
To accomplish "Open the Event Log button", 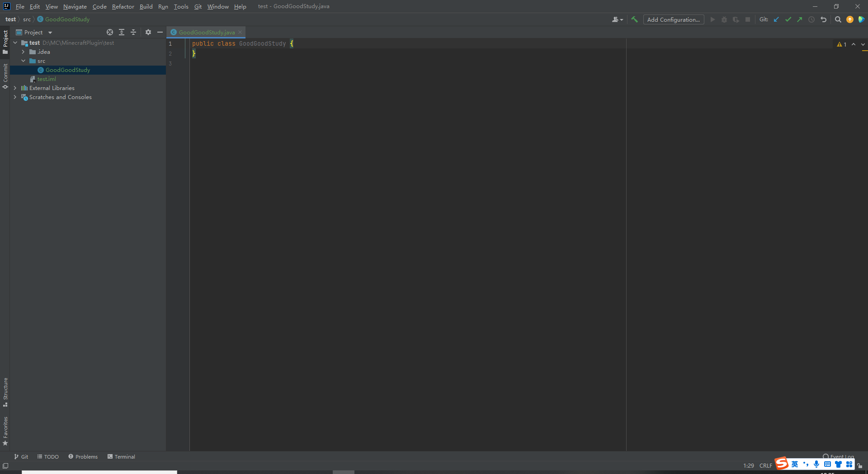I will pos(839,456).
